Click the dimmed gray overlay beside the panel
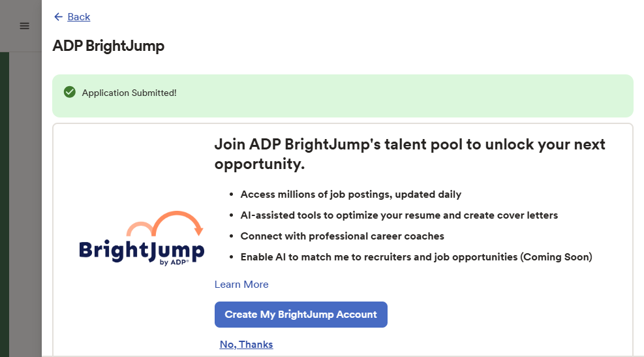Image resolution: width=644 pixels, height=357 pixels. coord(25,196)
